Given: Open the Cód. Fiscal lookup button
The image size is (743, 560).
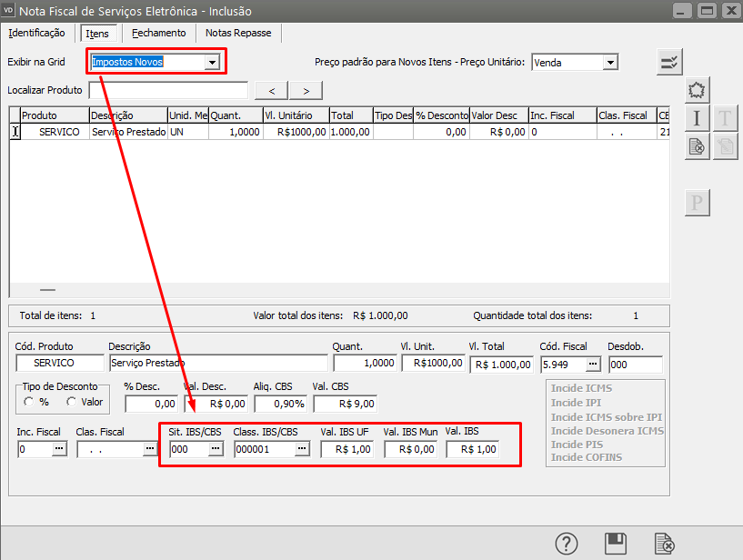Looking at the screenshot, I should (x=593, y=365).
